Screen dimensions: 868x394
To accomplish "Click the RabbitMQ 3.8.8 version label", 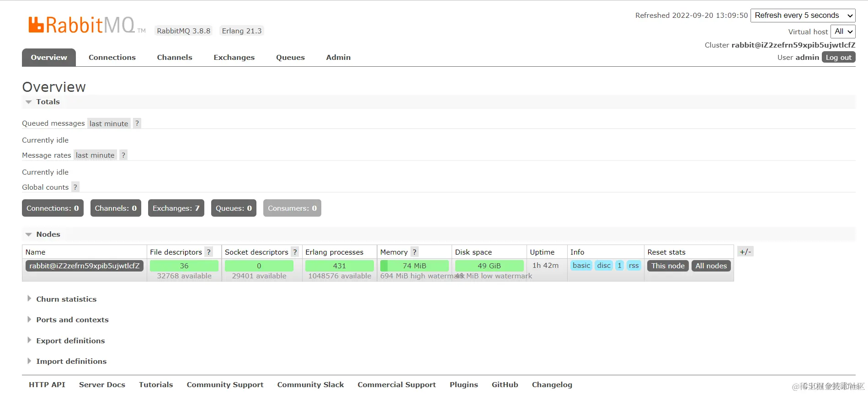I will [x=183, y=31].
